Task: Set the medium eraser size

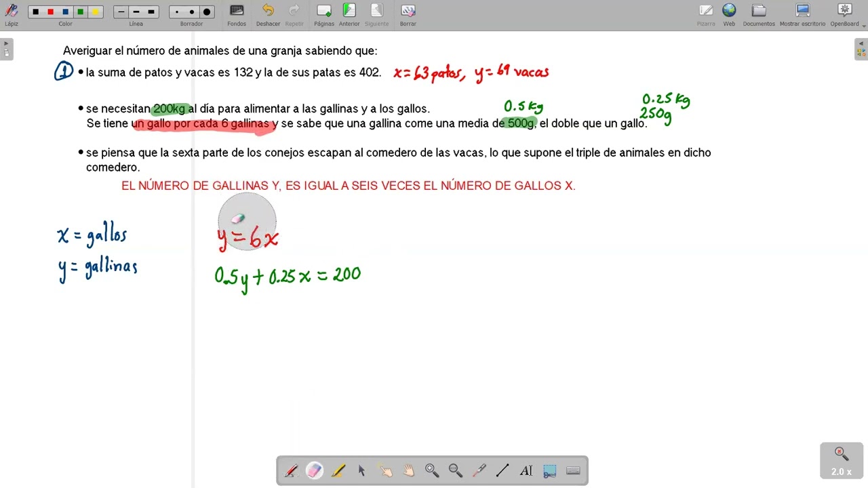Action: pyautogui.click(x=192, y=12)
